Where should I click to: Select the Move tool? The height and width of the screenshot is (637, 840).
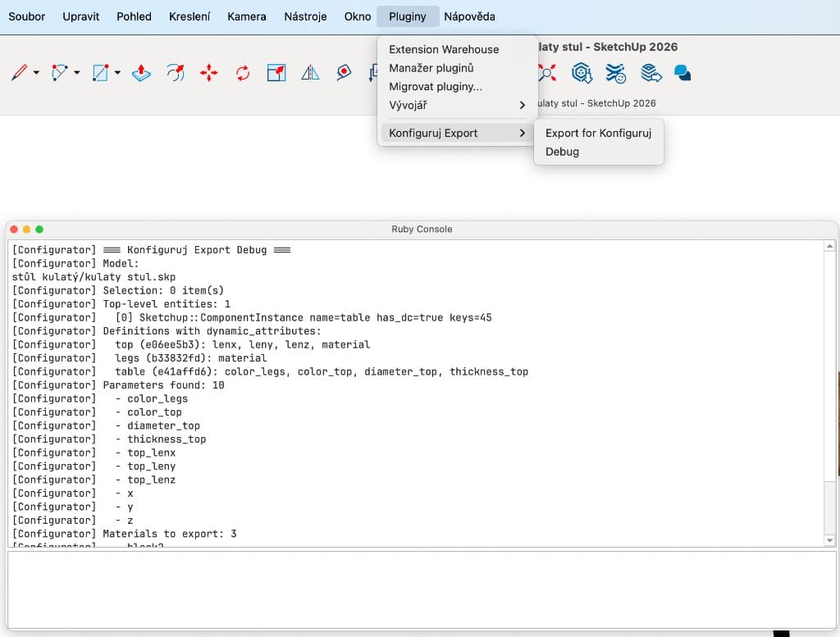point(209,72)
